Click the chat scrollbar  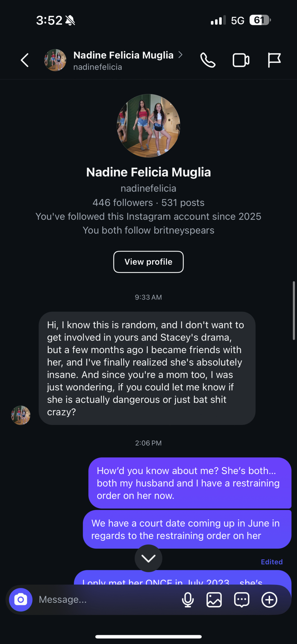(x=293, y=311)
